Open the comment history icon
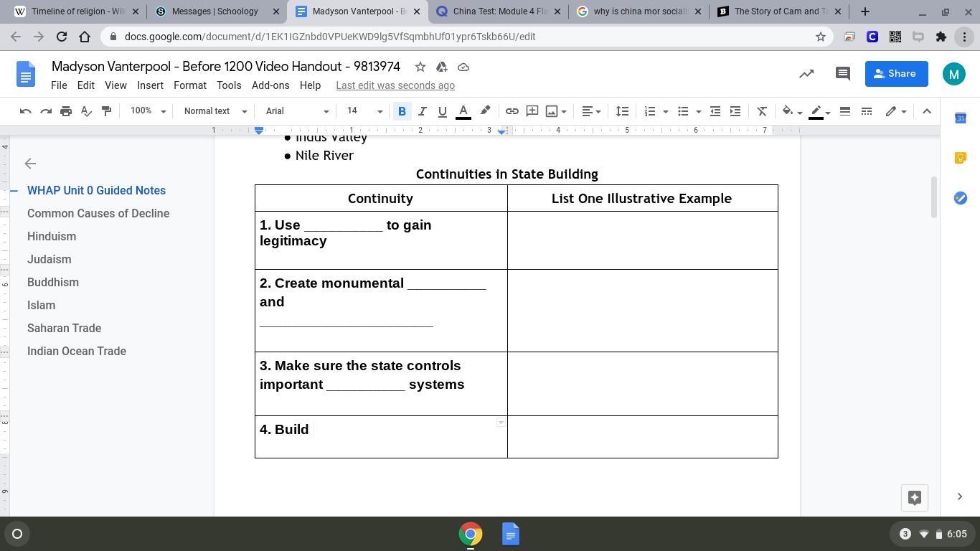This screenshot has height=551, width=980. (843, 74)
